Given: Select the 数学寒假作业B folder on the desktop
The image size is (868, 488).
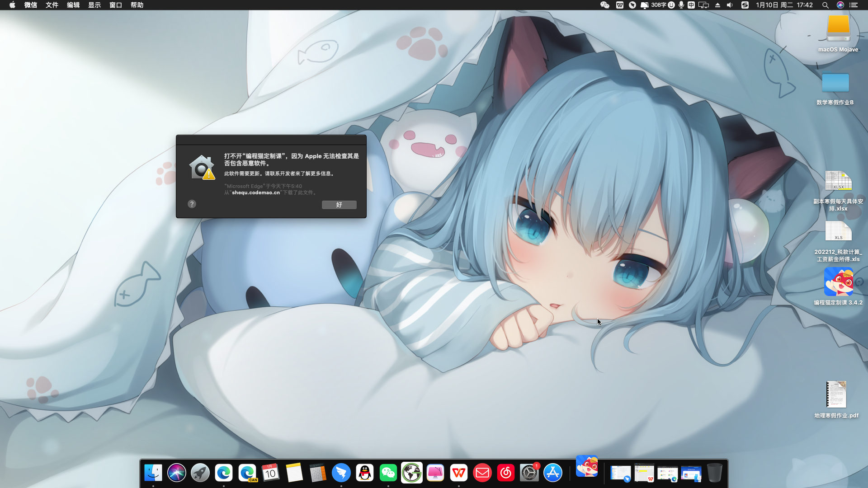Looking at the screenshot, I should (x=835, y=88).
